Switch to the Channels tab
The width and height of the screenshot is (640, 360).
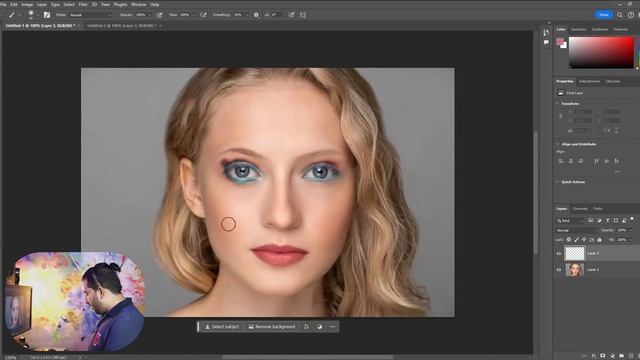pos(580,209)
